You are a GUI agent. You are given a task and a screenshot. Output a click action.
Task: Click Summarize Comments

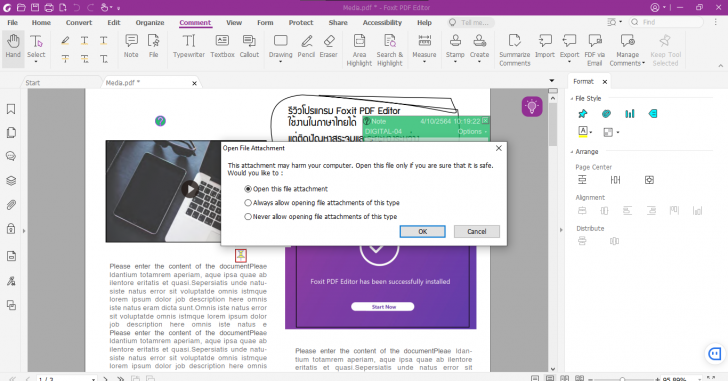point(515,50)
